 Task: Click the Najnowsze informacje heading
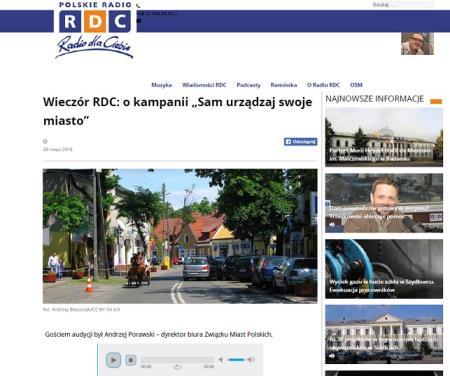(x=375, y=99)
